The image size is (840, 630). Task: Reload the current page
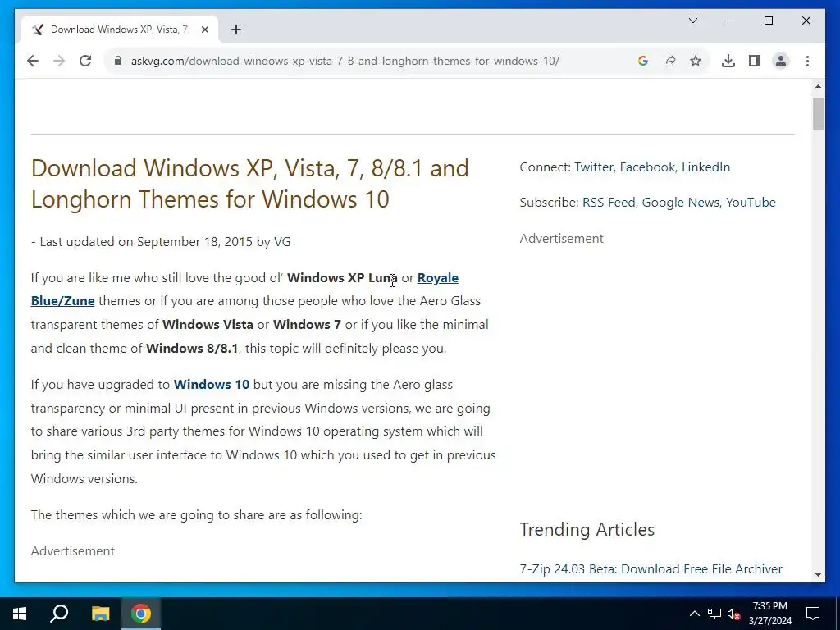(x=85, y=61)
